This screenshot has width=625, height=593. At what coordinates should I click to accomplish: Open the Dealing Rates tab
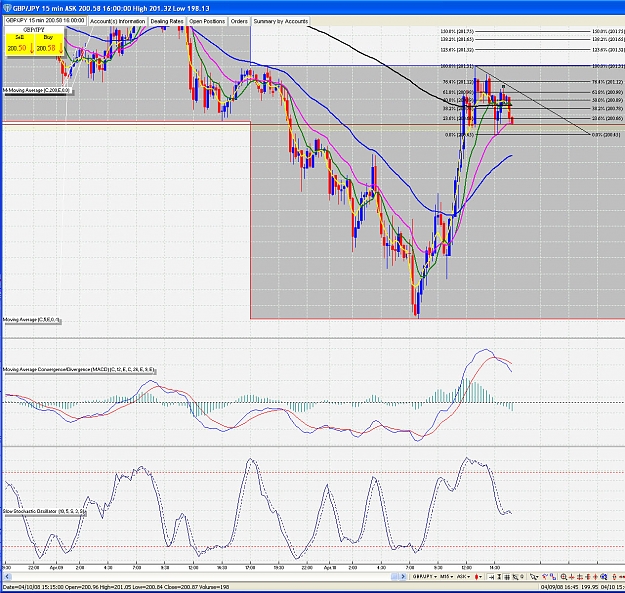pos(167,21)
